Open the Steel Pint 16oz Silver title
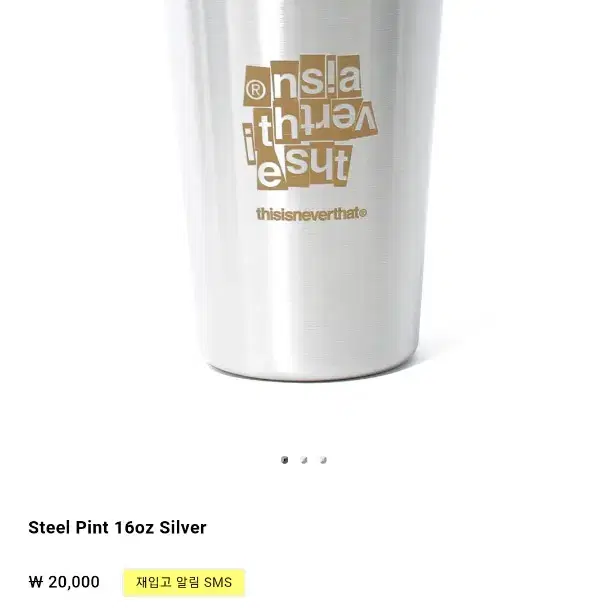This screenshot has width=608, height=608. [x=117, y=527]
